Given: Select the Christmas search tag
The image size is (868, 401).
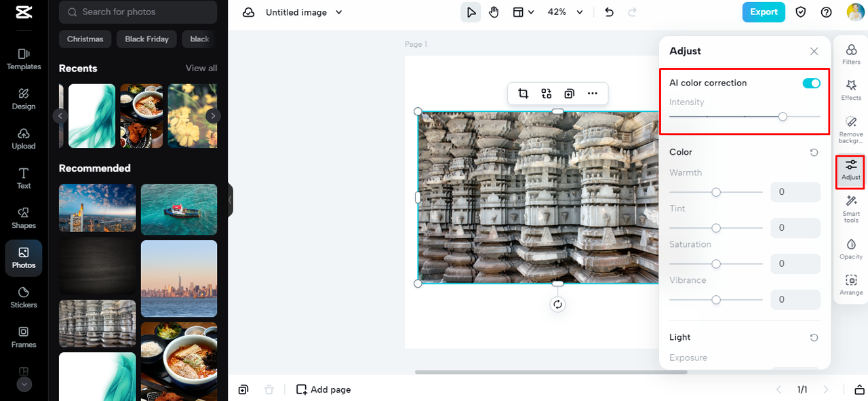Looking at the screenshot, I should click(85, 39).
